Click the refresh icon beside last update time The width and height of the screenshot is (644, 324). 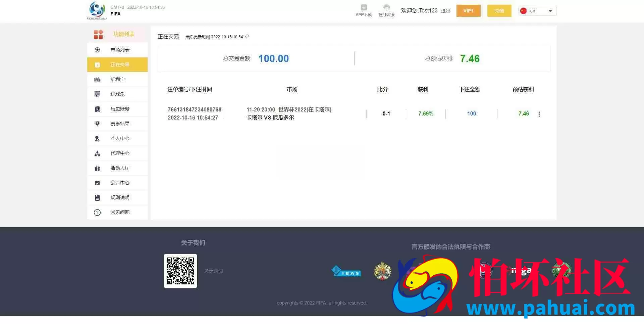point(248,37)
